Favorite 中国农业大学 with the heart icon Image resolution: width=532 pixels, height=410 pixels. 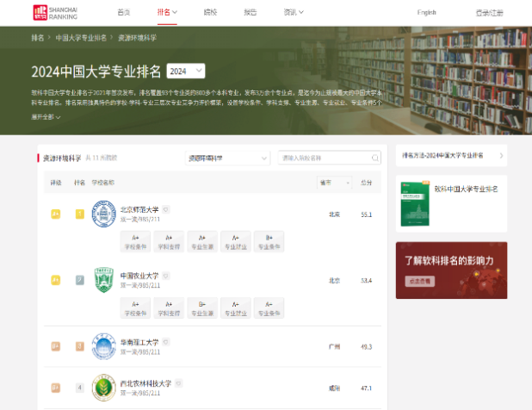click(166, 275)
